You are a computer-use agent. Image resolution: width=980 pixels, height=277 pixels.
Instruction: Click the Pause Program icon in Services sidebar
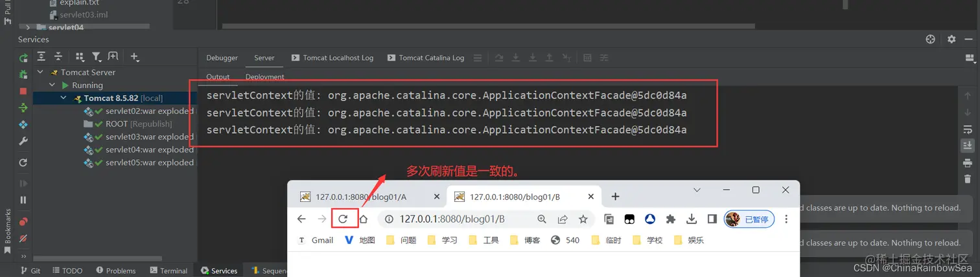point(23,200)
